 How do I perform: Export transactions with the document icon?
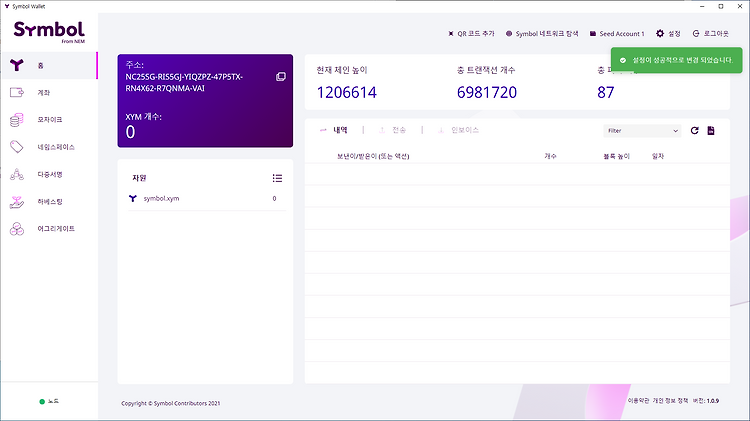pos(711,130)
